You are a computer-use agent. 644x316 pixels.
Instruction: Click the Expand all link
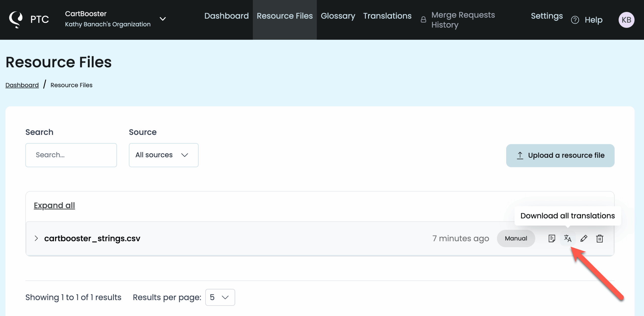(x=54, y=205)
